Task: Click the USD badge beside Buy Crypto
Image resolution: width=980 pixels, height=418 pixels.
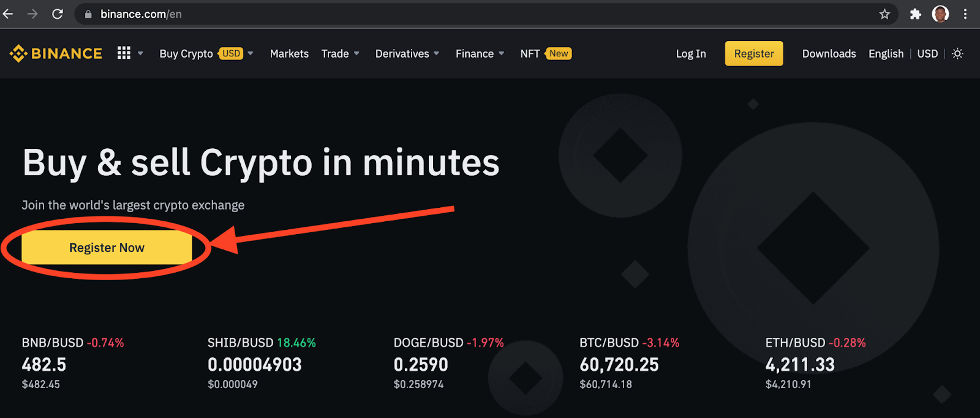Action: pos(231,53)
